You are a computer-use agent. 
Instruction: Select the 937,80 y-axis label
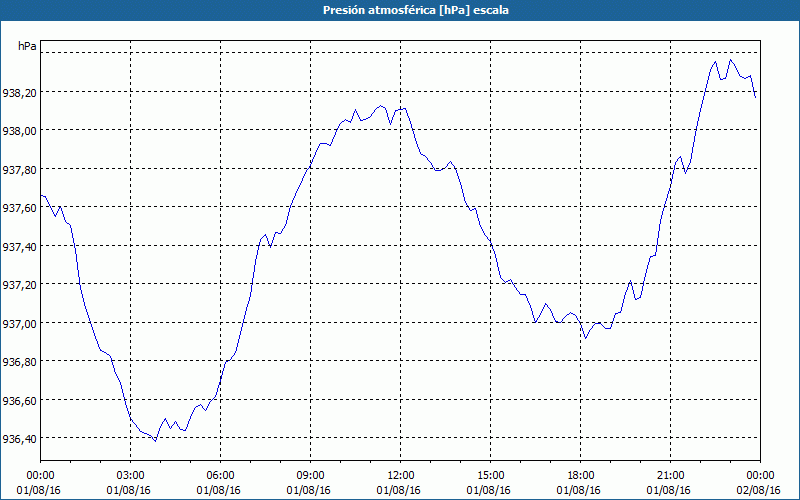(x=19, y=170)
